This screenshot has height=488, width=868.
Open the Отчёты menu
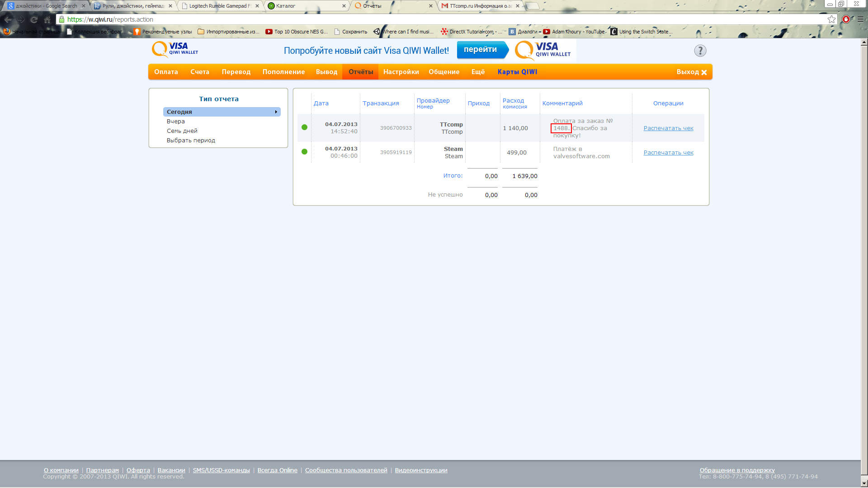tap(361, 72)
